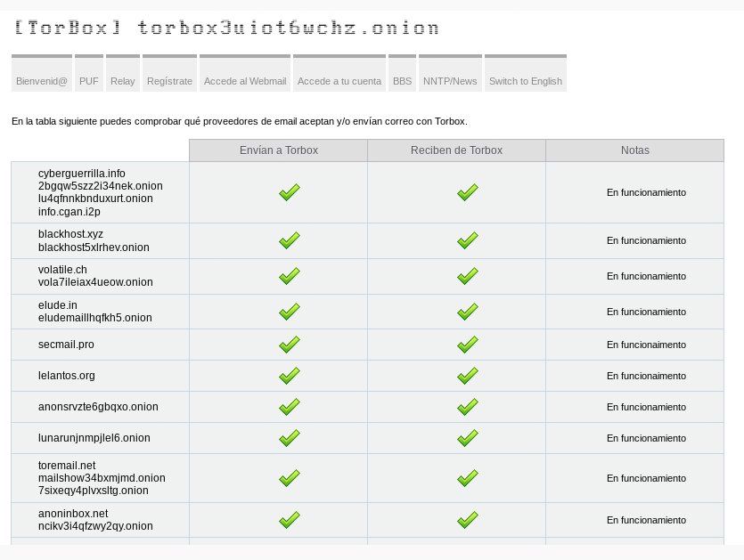The width and height of the screenshot is (744, 560).
Task: Open the Bienvenid@ menu tab
Action: point(42,81)
